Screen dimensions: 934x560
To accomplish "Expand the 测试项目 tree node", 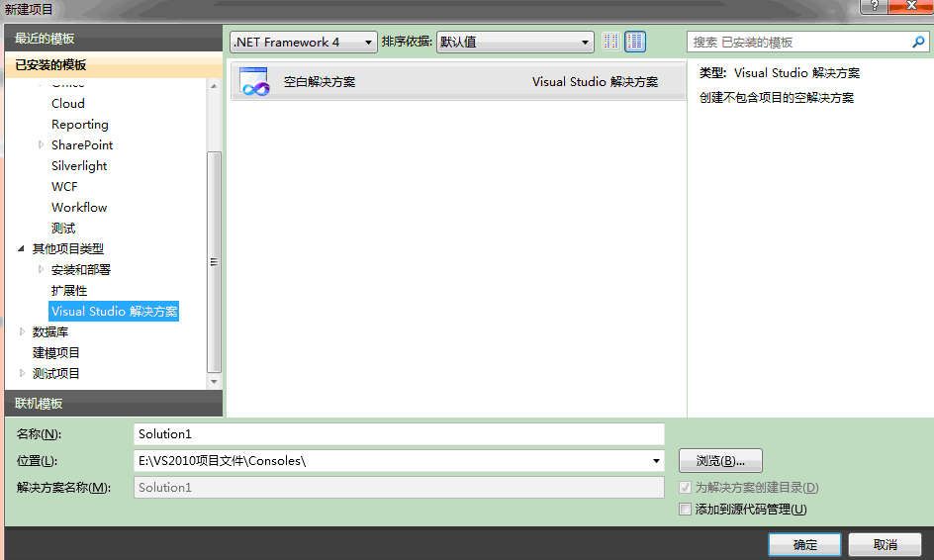I will [x=22, y=374].
